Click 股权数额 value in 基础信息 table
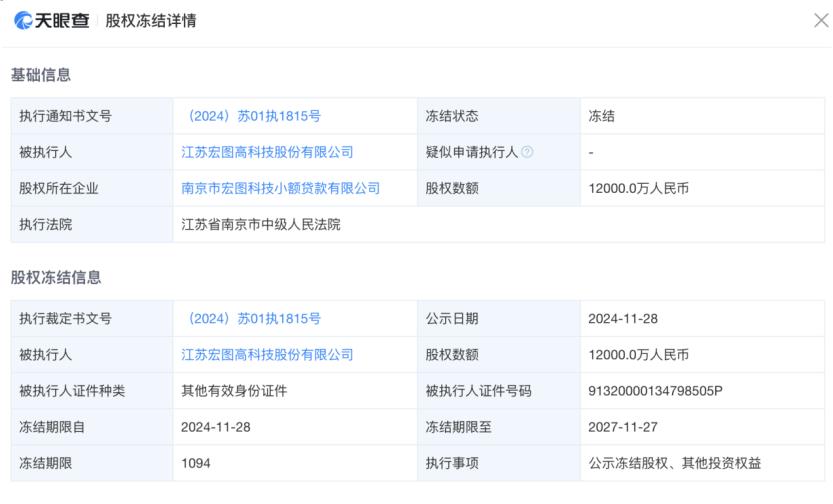Viewport: 833px width, 504px height. tap(638, 188)
